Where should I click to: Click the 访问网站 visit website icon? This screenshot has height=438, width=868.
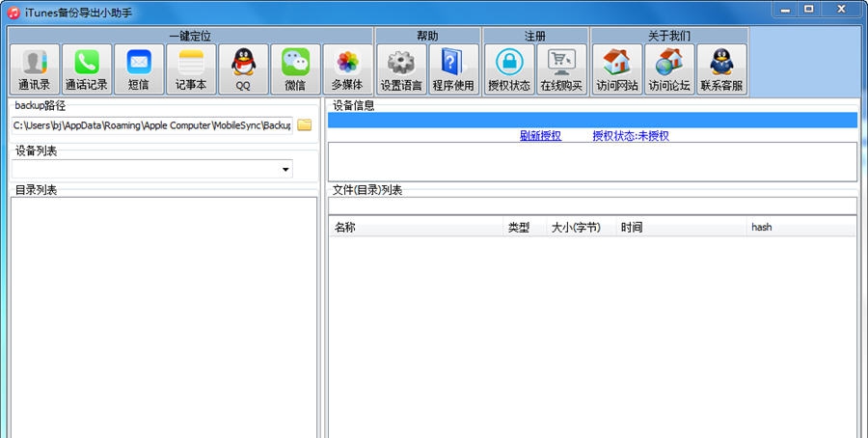(617, 69)
